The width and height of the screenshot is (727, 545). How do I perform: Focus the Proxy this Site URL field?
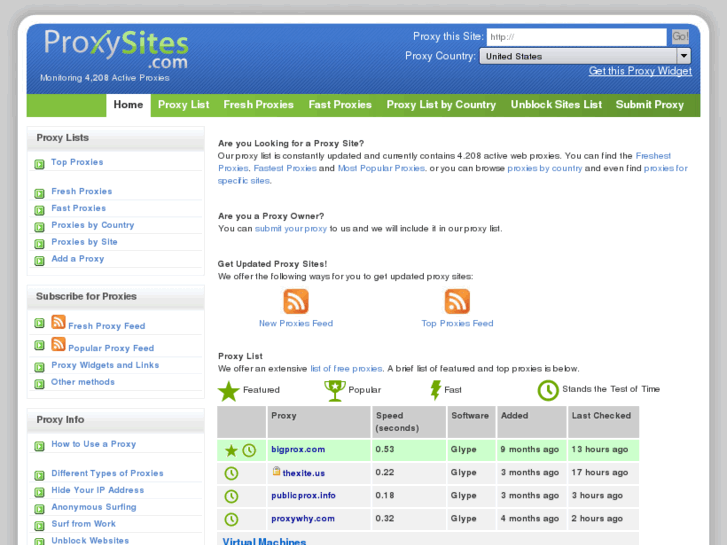[576, 37]
